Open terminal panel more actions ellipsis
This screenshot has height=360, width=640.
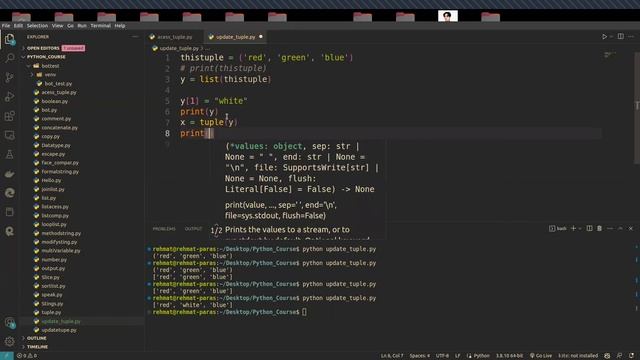click(610, 229)
